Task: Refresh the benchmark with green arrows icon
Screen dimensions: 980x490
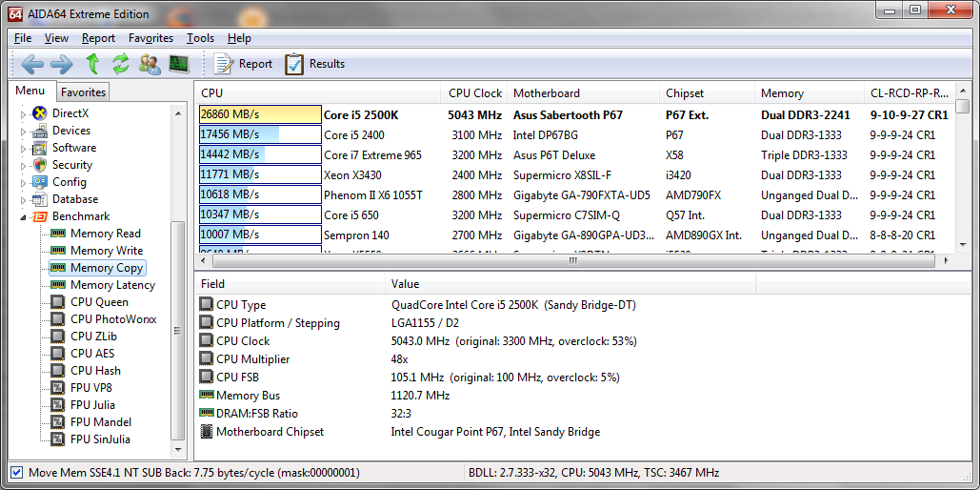Action: coord(121,64)
